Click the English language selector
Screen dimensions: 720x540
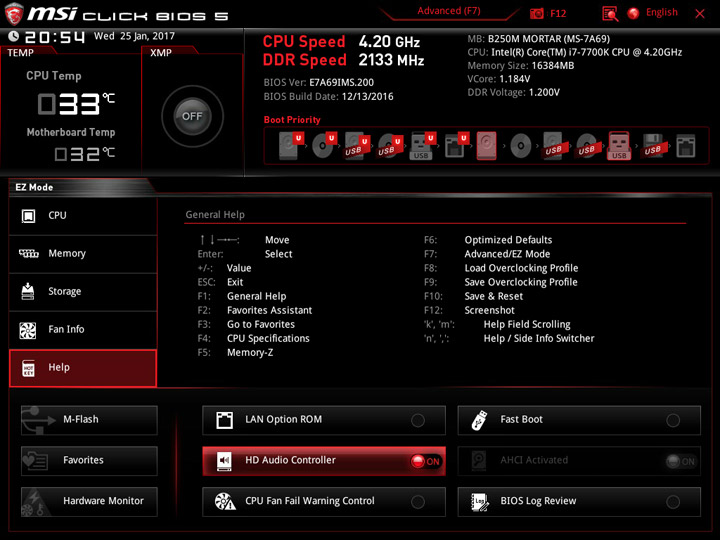point(662,12)
